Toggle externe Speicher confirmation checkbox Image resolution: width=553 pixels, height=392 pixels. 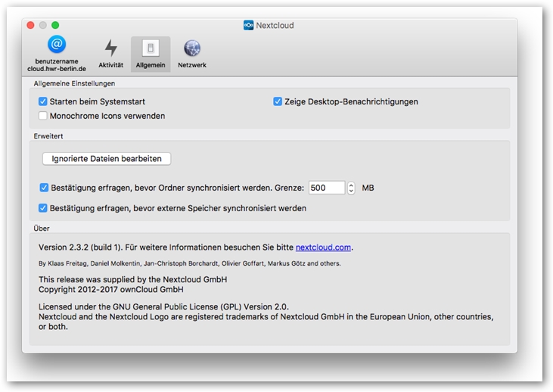point(43,208)
